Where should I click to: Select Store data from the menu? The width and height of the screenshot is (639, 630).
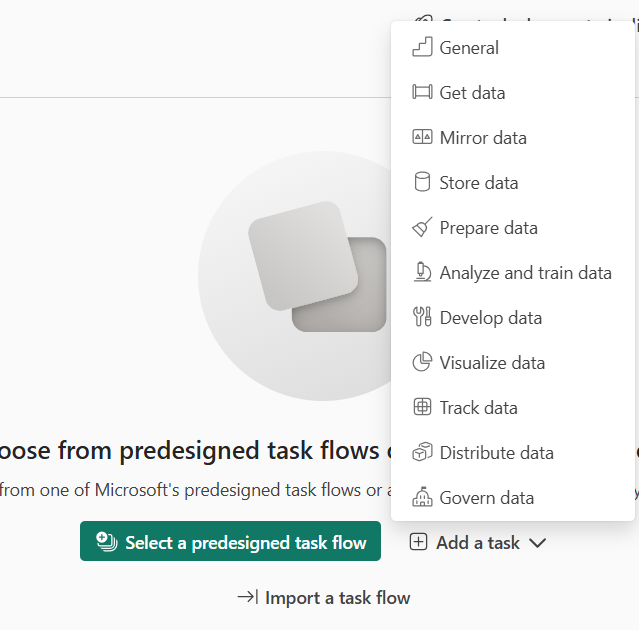click(x=479, y=182)
